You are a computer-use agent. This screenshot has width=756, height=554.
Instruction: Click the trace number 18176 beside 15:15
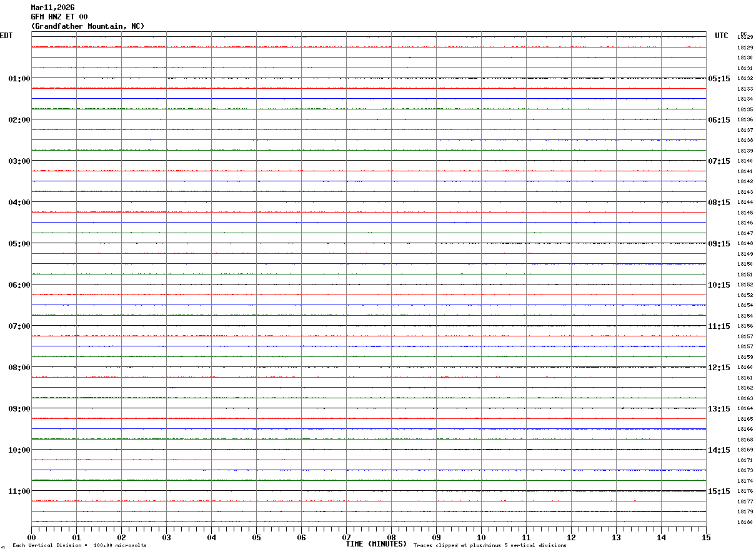click(745, 491)
